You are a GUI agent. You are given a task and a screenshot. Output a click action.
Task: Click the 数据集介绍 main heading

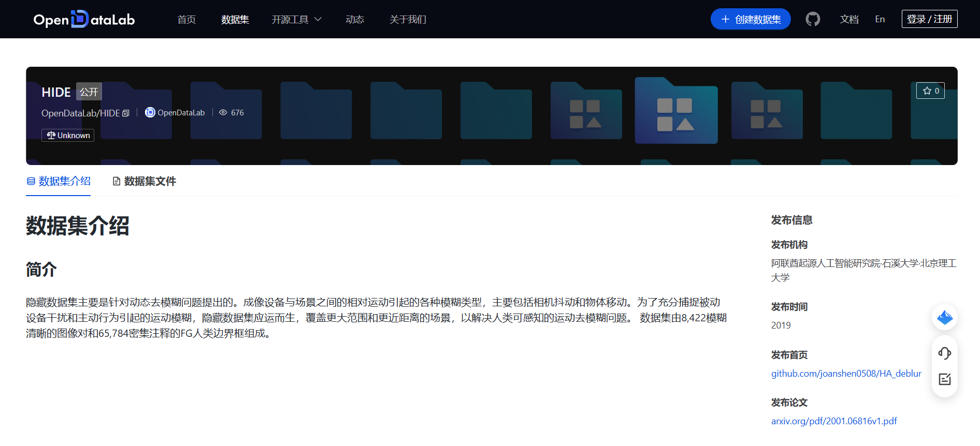click(78, 226)
